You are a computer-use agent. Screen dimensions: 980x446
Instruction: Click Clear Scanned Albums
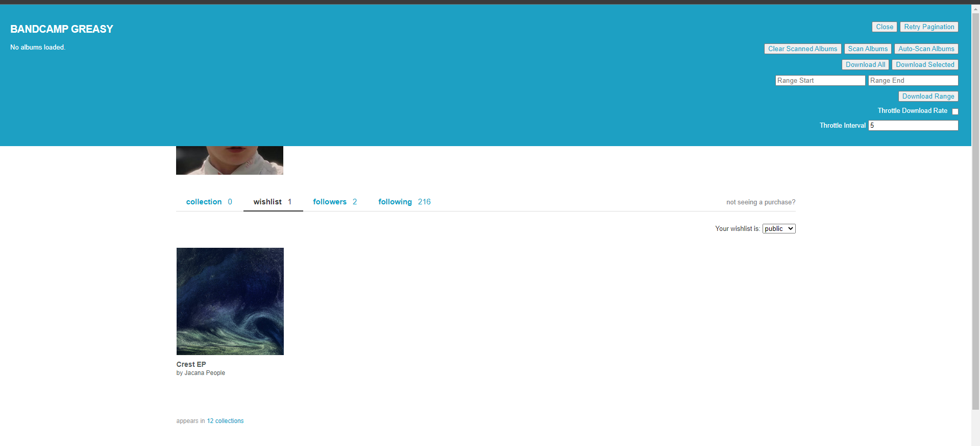(x=802, y=49)
